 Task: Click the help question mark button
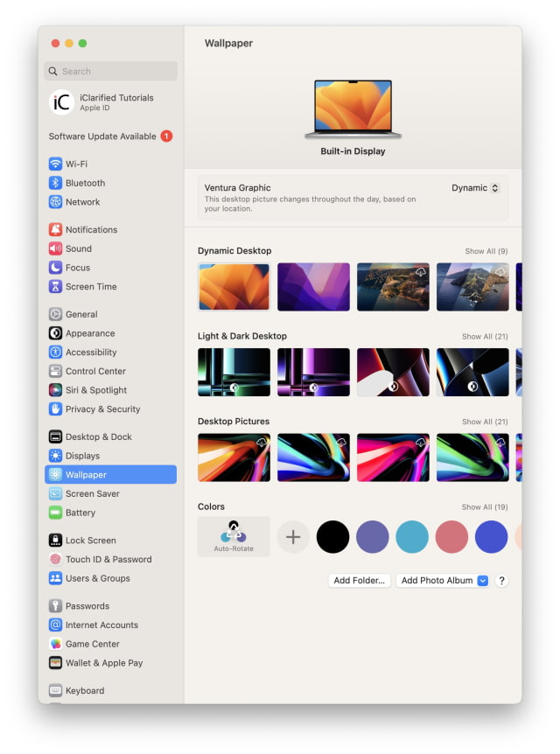[501, 581]
